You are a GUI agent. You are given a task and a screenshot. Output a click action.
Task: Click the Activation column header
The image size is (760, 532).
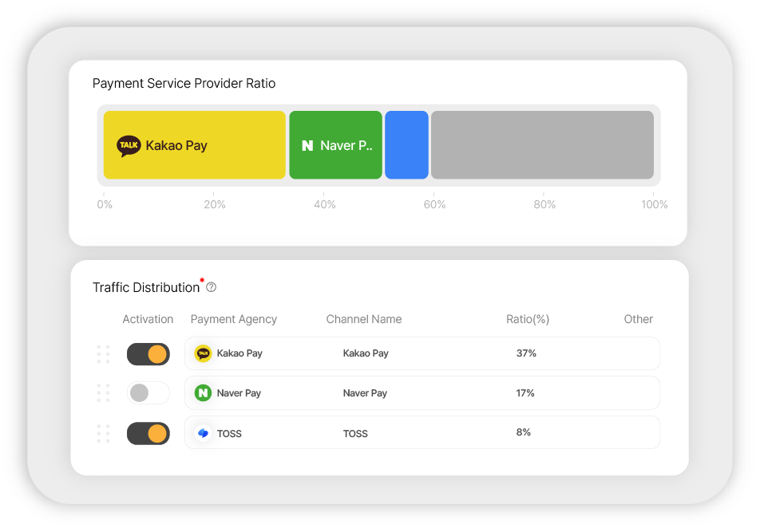148,319
